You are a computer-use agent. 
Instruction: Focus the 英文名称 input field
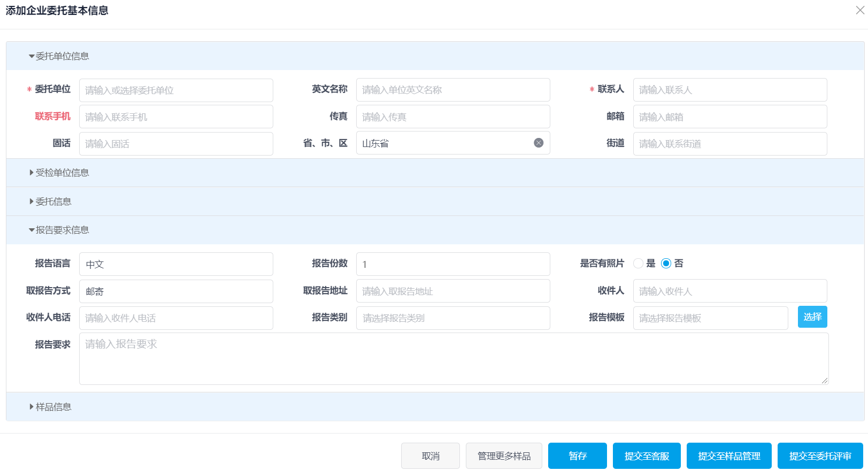(x=453, y=90)
